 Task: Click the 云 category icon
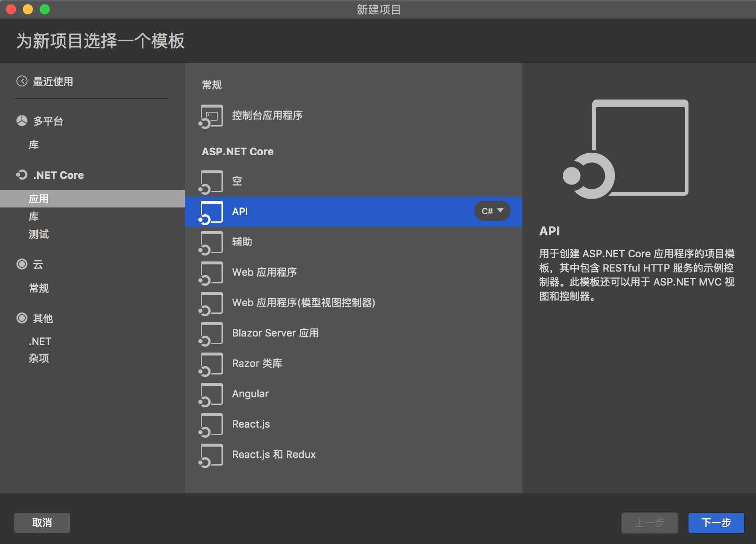tap(22, 264)
